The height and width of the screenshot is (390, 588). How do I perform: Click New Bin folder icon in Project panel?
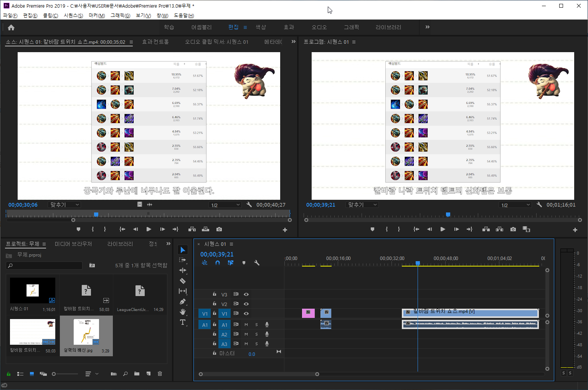137,374
